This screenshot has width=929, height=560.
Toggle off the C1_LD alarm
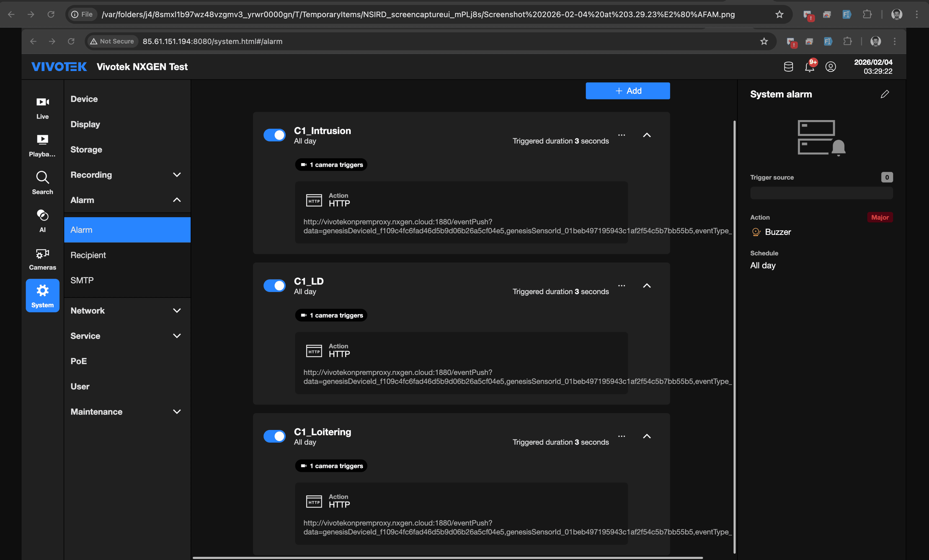point(274,286)
